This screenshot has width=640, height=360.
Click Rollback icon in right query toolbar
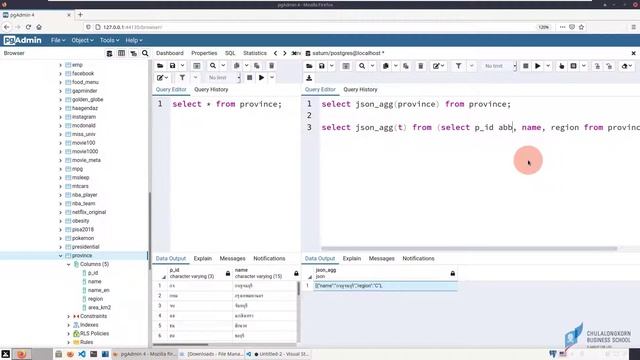(609, 66)
